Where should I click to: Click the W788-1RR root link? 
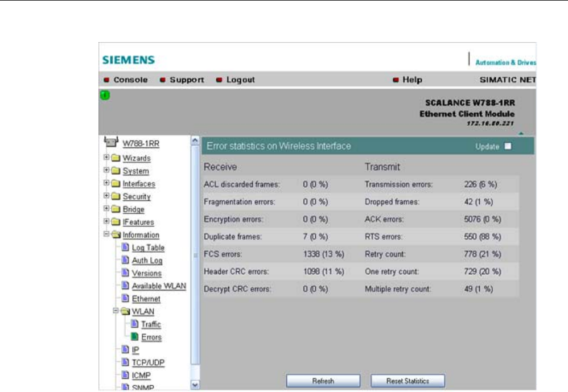pos(141,144)
